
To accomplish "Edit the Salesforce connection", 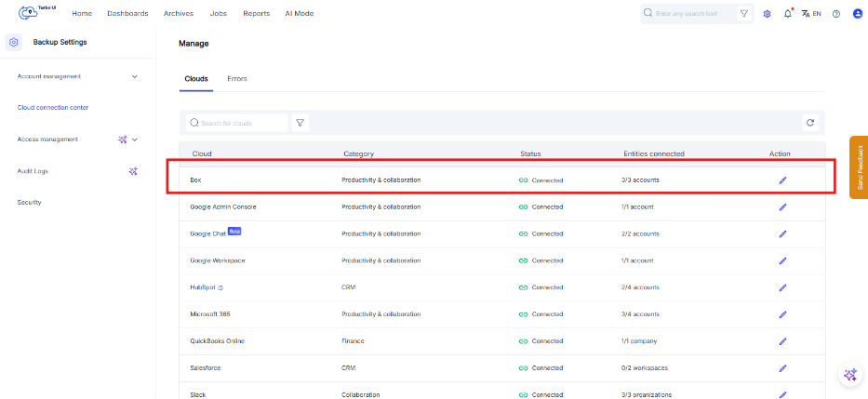I will [x=782, y=368].
